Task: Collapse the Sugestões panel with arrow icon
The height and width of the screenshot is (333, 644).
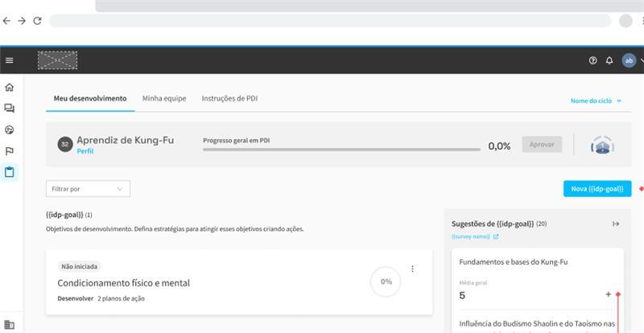Action: (x=616, y=224)
